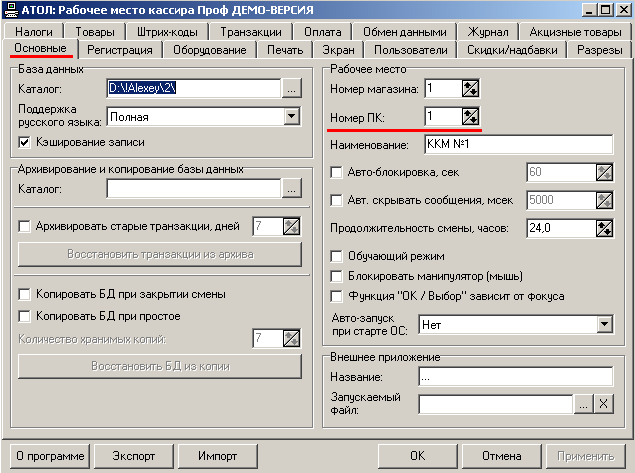
Task: Open the Оборудование tab
Action: [210, 50]
